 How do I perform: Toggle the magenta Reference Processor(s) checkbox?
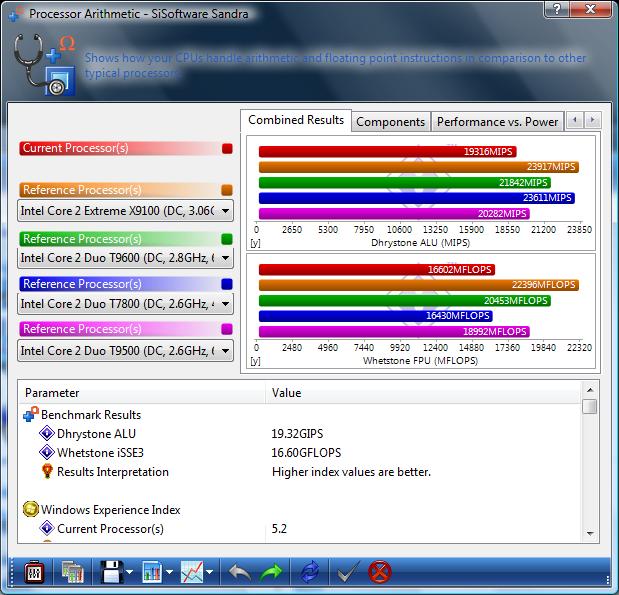coord(227,329)
